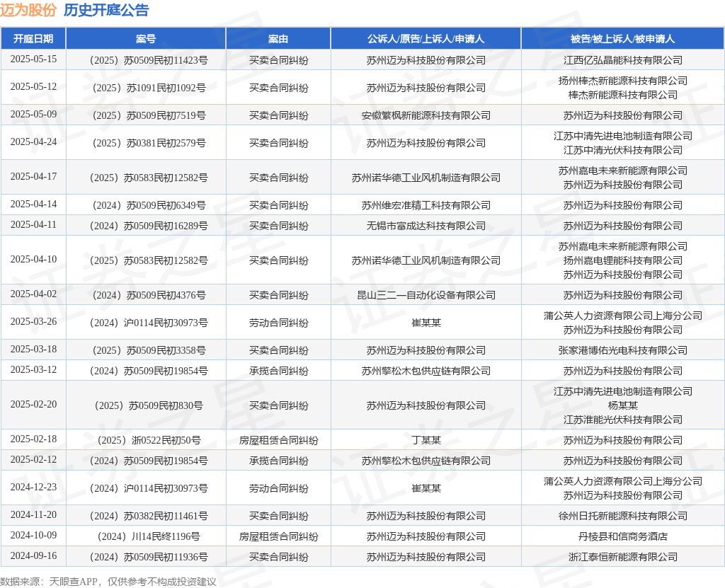Viewport: 725px width, 588px height.
Task: Select case number 苏0509民初3358号
Action: [x=166, y=350]
